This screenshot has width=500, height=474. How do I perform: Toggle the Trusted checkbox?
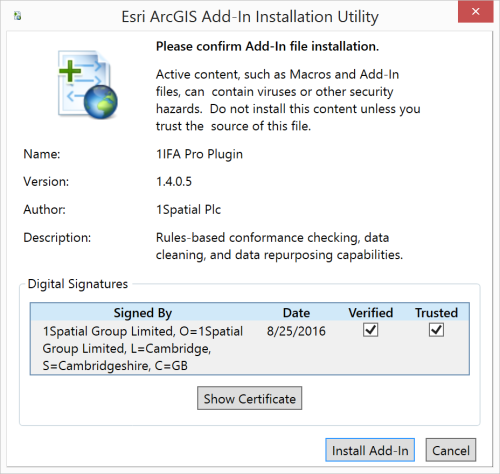tap(436, 330)
